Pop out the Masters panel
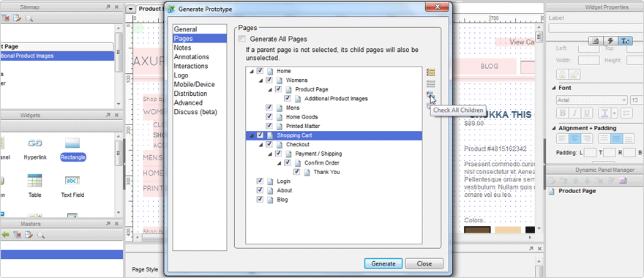Image resolution: width=644 pixels, height=278 pixels. (x=108, y=224)
